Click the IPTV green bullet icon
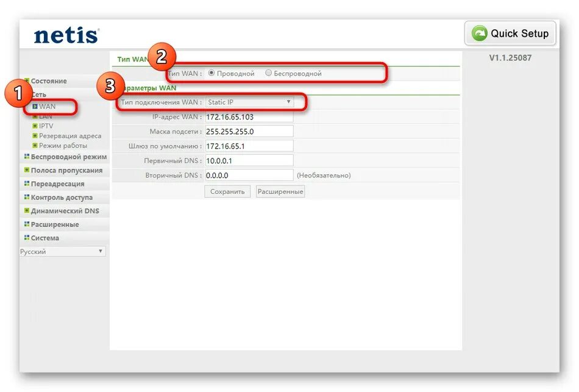 [x=35, y=126]
